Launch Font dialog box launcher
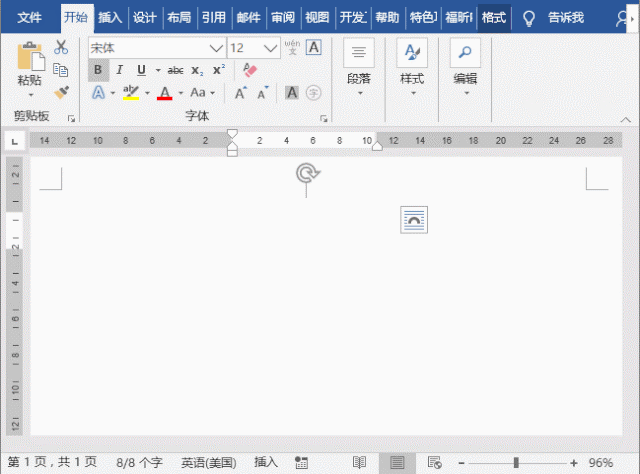This screenshot has width=640, height=474. [x=324, y=118]
